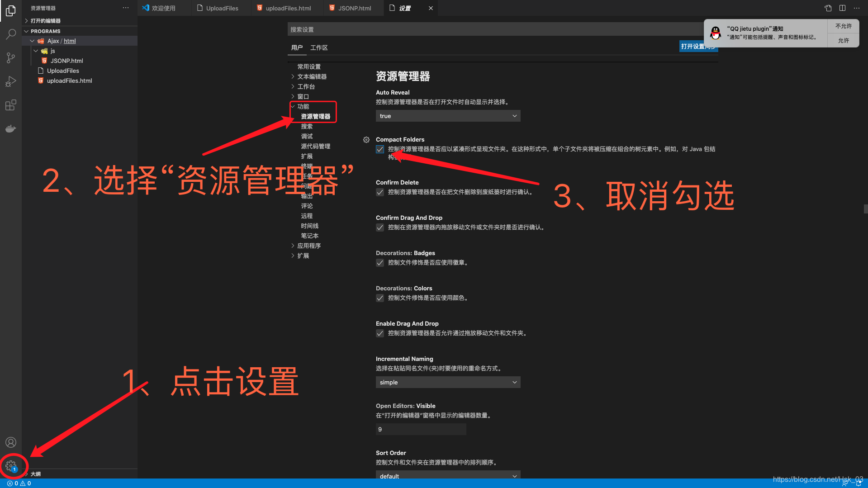Toggle Decorations: Colors checkbox
This screenshot has height=488, width=868.
point(380,298)
